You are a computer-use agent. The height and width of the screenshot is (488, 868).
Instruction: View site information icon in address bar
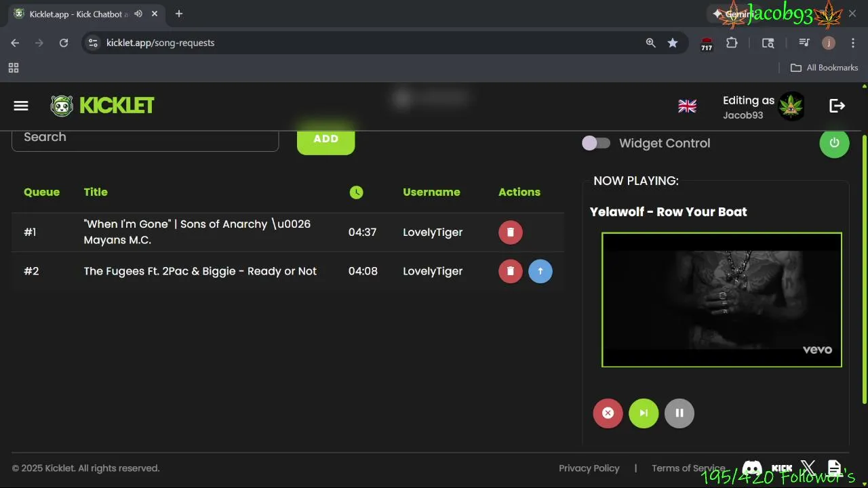click(x=94, y=43)
